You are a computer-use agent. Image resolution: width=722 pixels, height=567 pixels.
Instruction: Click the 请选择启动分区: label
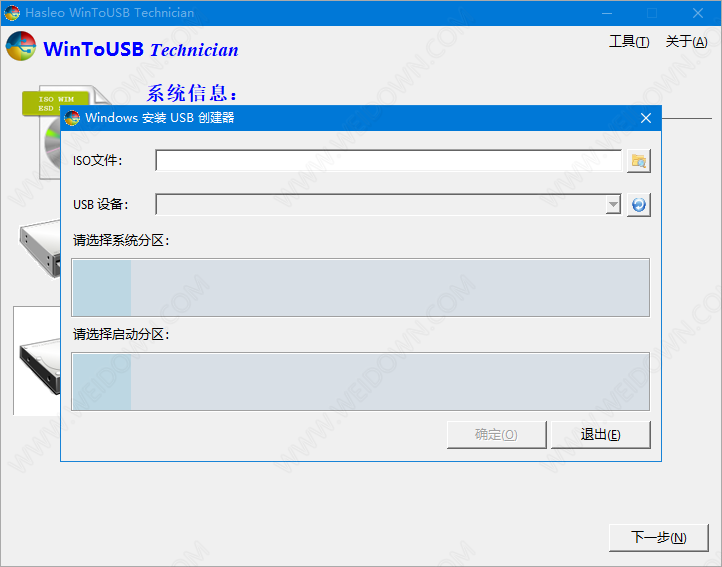(x=121, y=334)
